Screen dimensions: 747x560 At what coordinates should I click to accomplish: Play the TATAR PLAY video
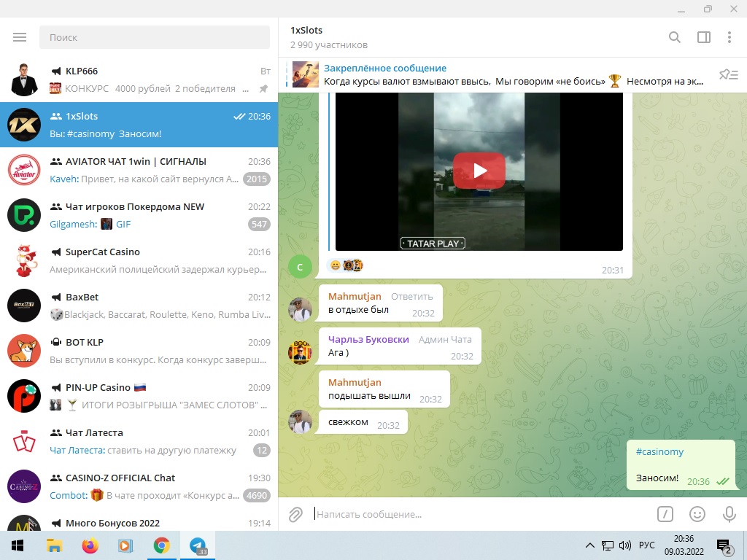(x=479, y=171)
